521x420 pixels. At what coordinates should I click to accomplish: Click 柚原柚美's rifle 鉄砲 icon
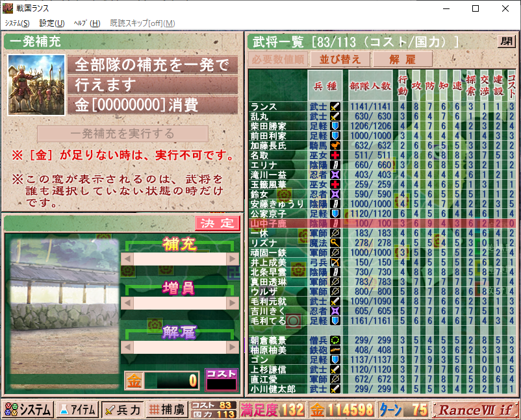coord(335,350)
